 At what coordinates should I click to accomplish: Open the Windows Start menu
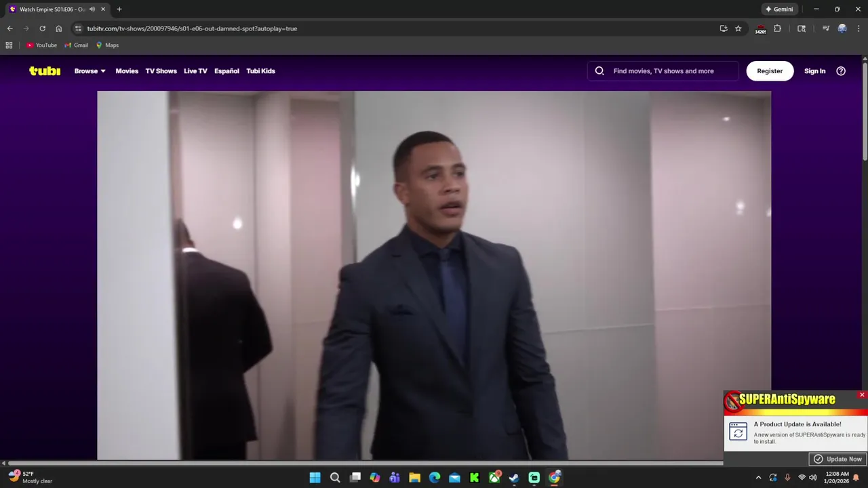pos(315,478)
